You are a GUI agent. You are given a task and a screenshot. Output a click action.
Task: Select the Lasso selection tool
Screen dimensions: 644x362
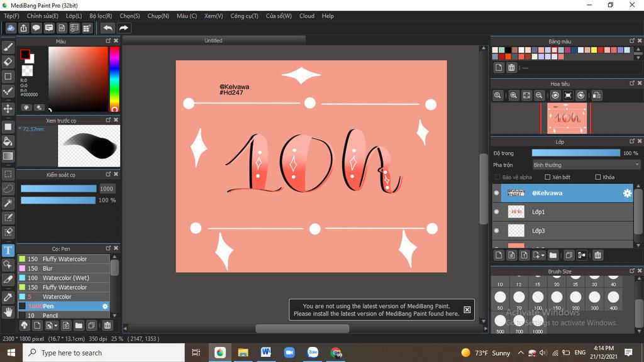click(x=8, y=189)
